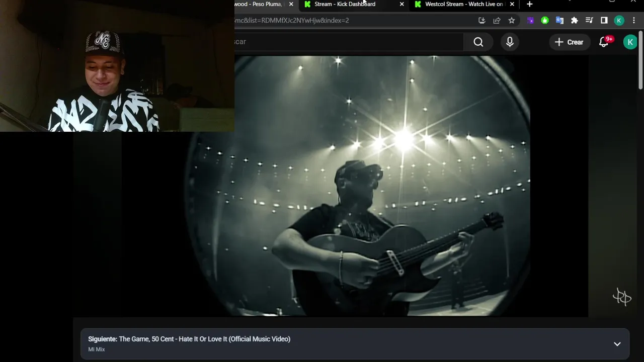
Task: Share this page via address bar icon
Action: [497, 20]
